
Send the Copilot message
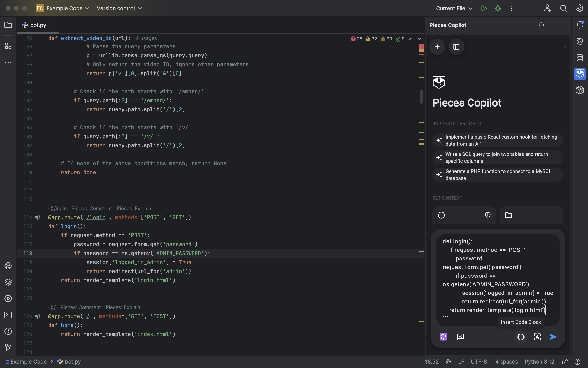click(x=553, y=337)
